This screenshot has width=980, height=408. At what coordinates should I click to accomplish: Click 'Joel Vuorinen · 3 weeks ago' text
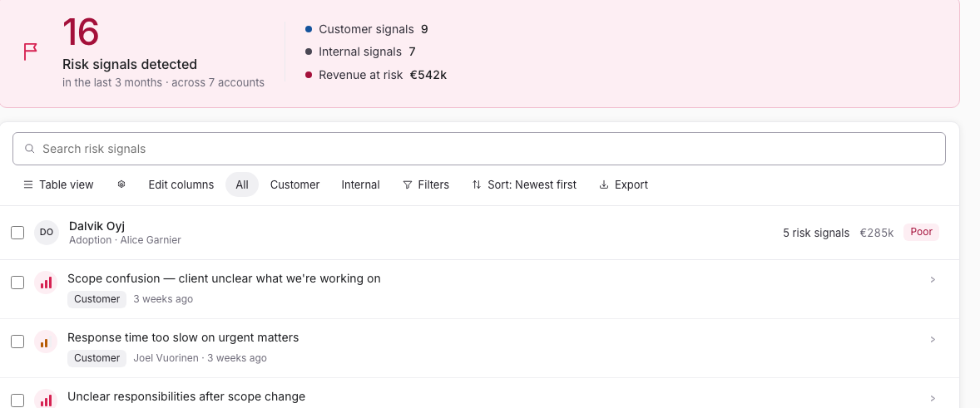[200, 358]
